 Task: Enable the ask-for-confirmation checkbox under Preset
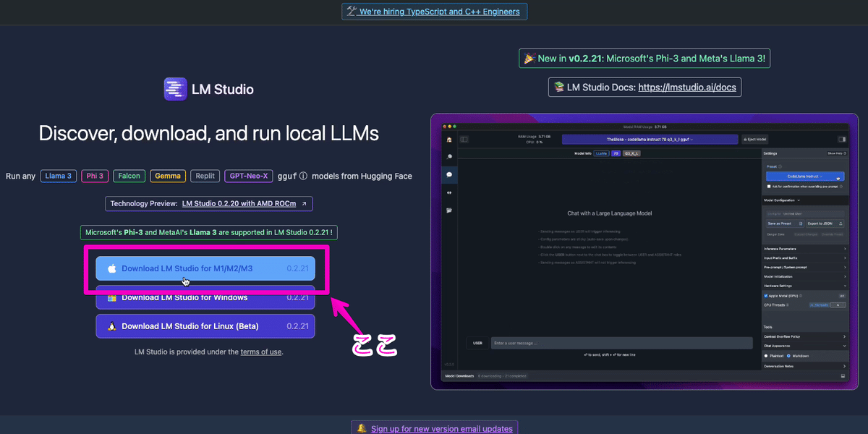[769, 186]
